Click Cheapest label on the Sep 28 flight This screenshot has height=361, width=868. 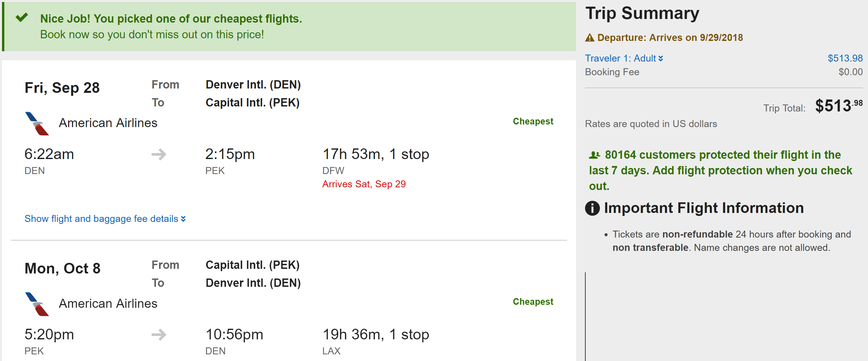click(533, 121)
